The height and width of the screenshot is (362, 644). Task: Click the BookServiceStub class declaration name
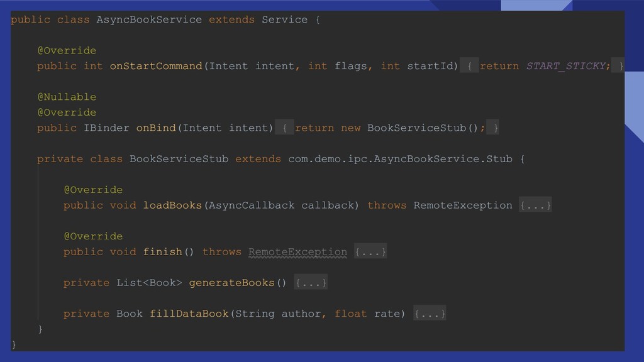(179, 159)
